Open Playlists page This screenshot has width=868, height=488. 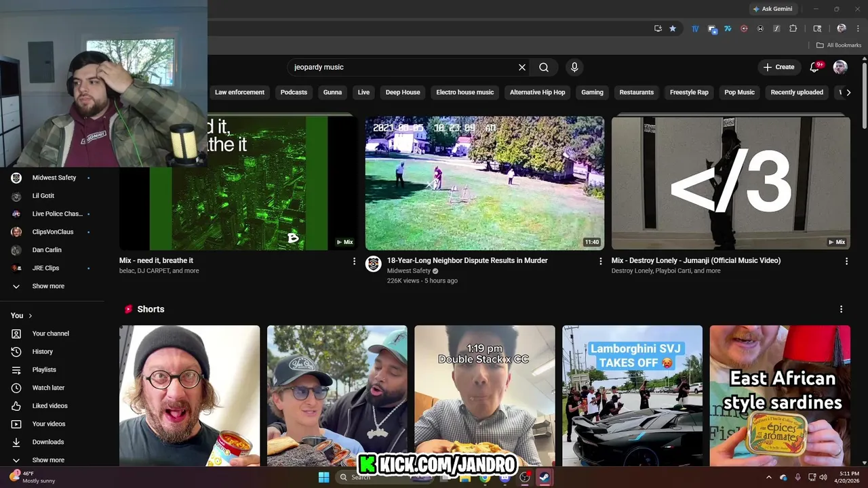point(52,369)
